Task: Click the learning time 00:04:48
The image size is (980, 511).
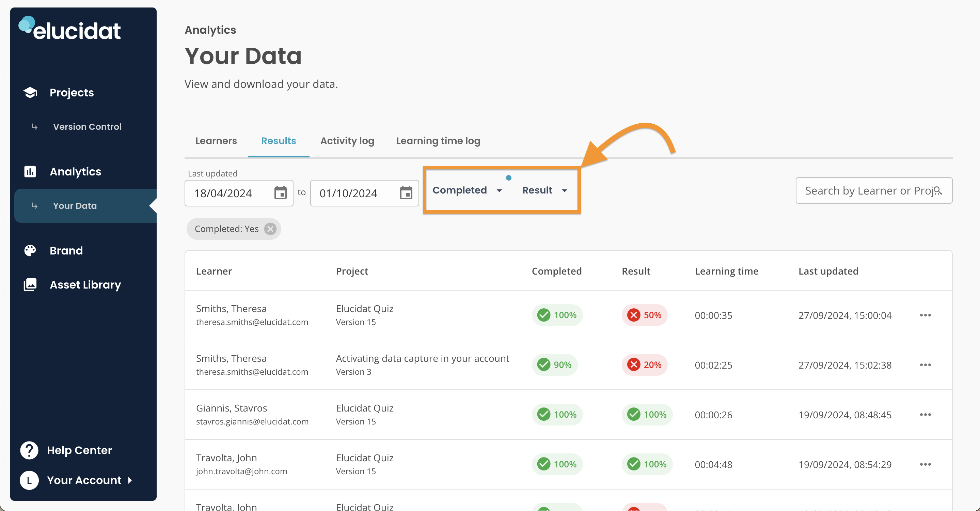Action: tap(713, 464)
